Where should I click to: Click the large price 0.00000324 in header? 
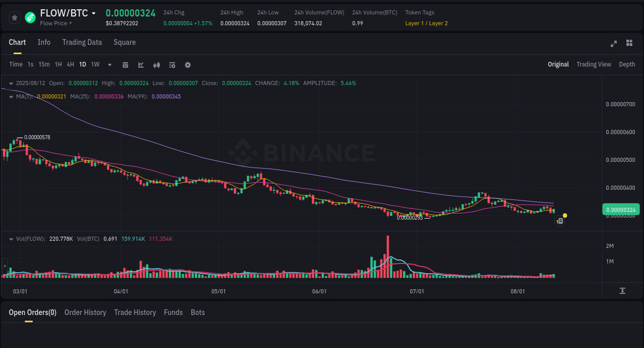pos(130,13)
